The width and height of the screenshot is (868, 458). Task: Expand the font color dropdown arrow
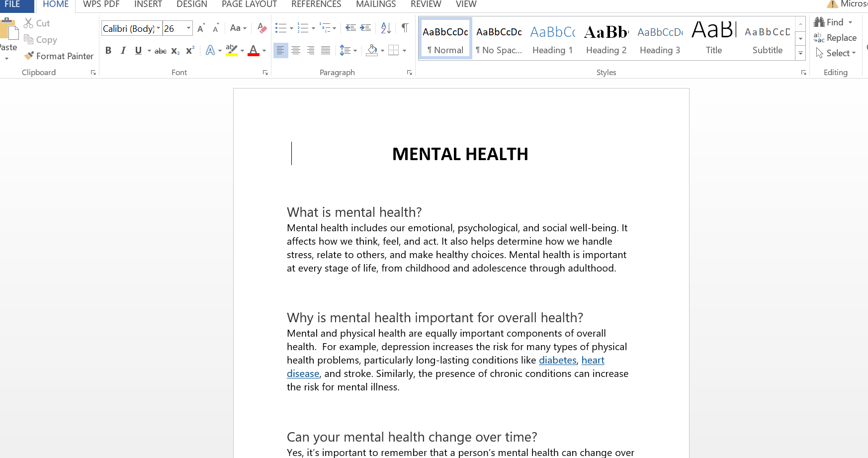tap(264, 50)
